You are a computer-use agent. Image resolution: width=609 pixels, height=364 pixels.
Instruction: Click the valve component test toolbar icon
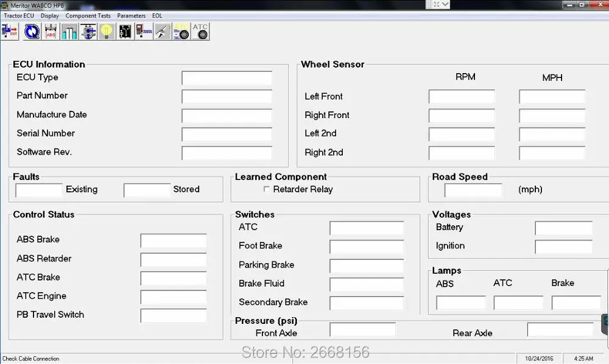[x=88, y=32]
